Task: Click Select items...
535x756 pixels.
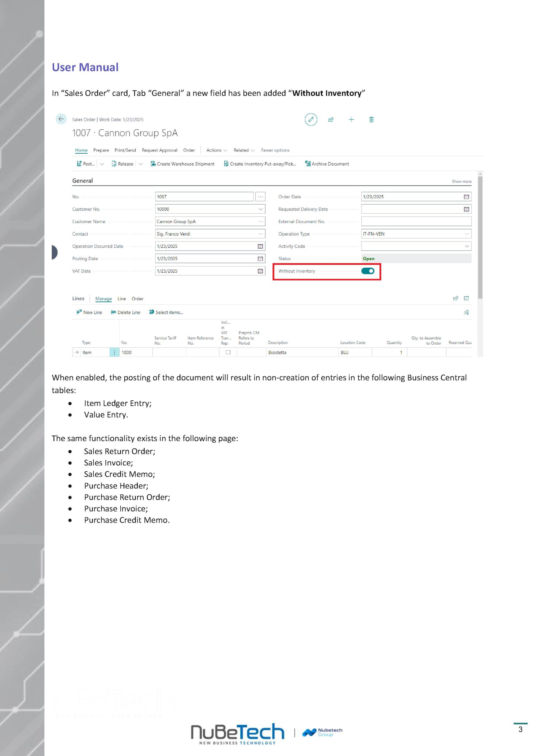Action: point(166,312)
